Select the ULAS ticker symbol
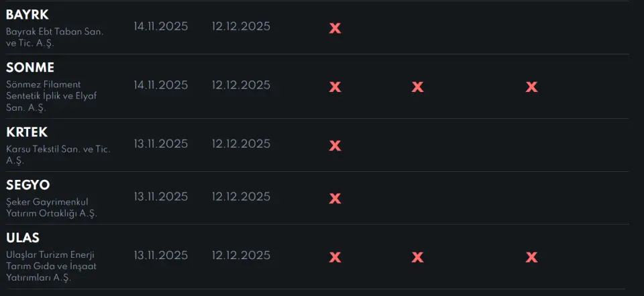 [x=23, y=238]
